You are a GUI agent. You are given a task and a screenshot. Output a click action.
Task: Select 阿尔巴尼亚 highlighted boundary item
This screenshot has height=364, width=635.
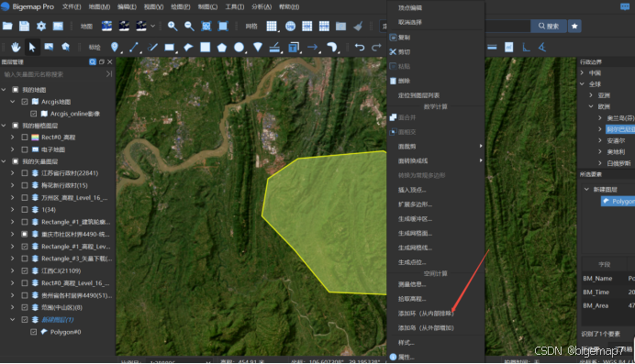(x=620, y=129)
